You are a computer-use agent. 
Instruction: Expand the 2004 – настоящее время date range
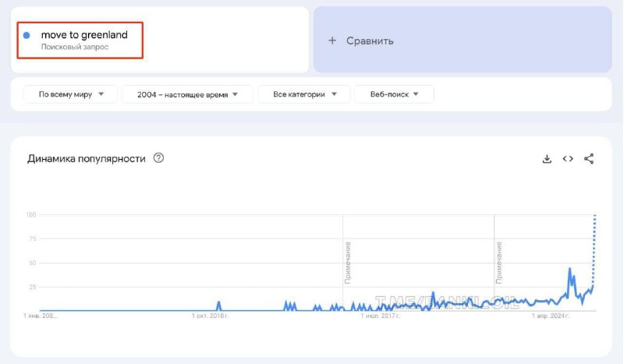click(x=187, y=94)
